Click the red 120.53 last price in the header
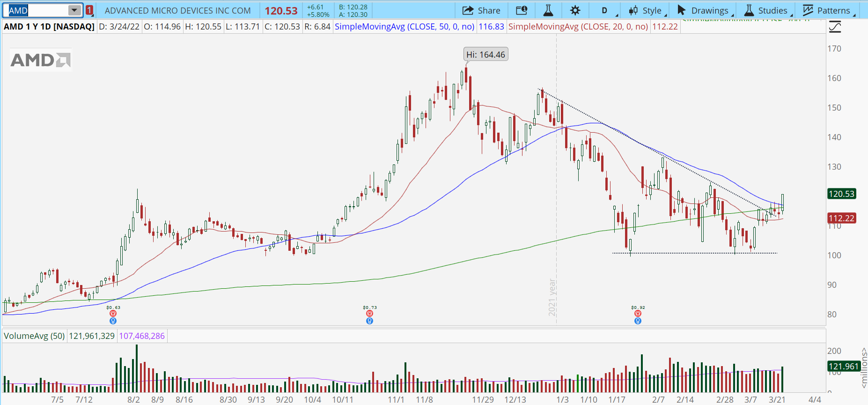 tap(281, 11)
